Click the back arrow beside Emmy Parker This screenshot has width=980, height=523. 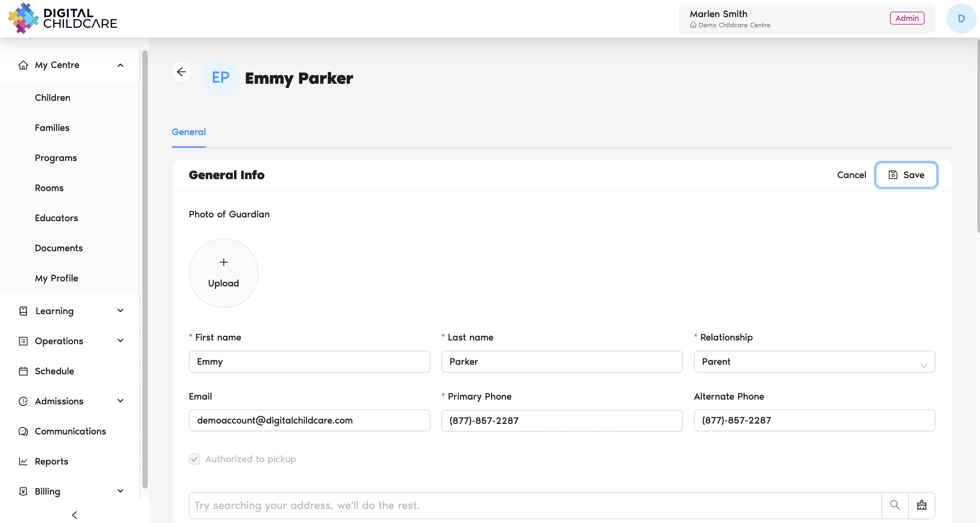pyautogui.click(x=181, y=72)
